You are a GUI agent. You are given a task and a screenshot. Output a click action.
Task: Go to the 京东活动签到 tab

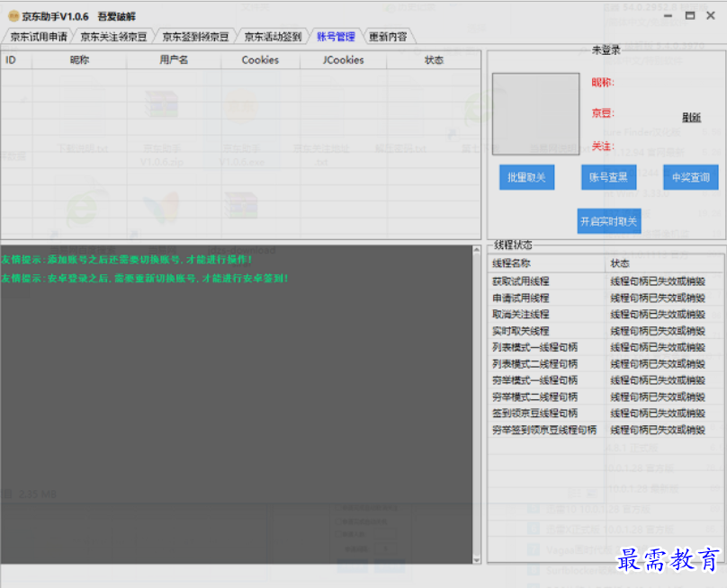coord(274,37)
